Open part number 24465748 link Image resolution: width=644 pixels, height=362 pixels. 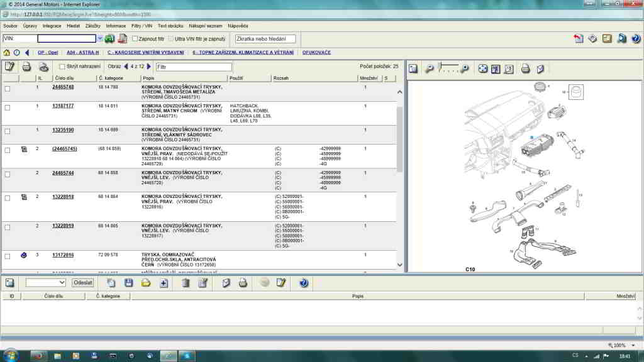[63, 87]
